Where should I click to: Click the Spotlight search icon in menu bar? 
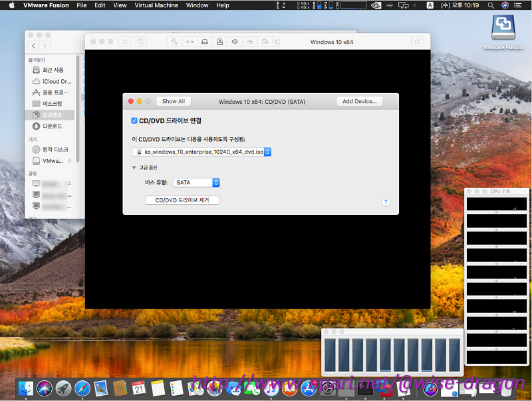pos(491,5)
